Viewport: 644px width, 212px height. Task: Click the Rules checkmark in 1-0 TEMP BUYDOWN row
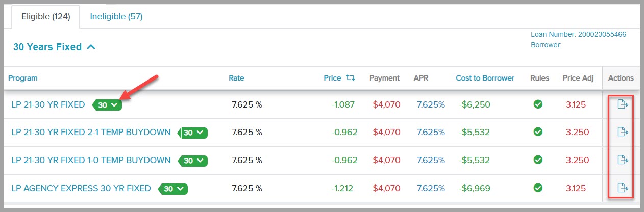537,160
